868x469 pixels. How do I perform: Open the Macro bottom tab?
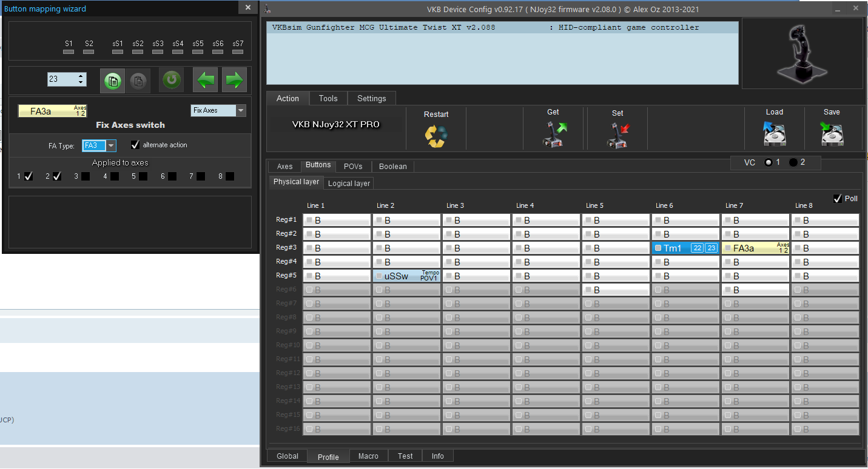(x=368, y=456)
